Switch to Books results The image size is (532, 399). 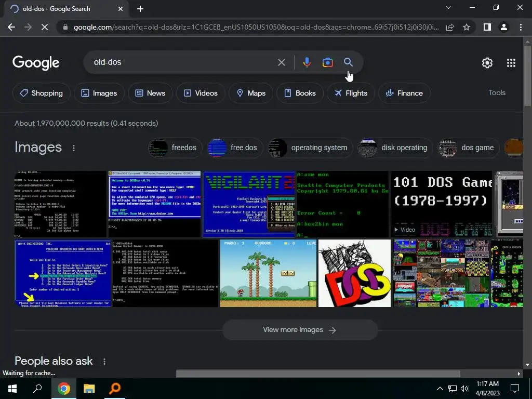click(300, 93)
